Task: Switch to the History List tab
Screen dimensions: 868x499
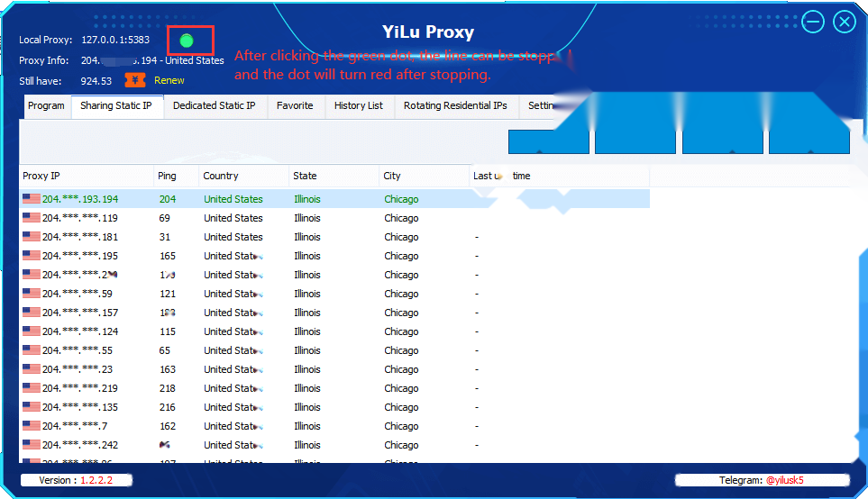Action: (x=358, y=106)
